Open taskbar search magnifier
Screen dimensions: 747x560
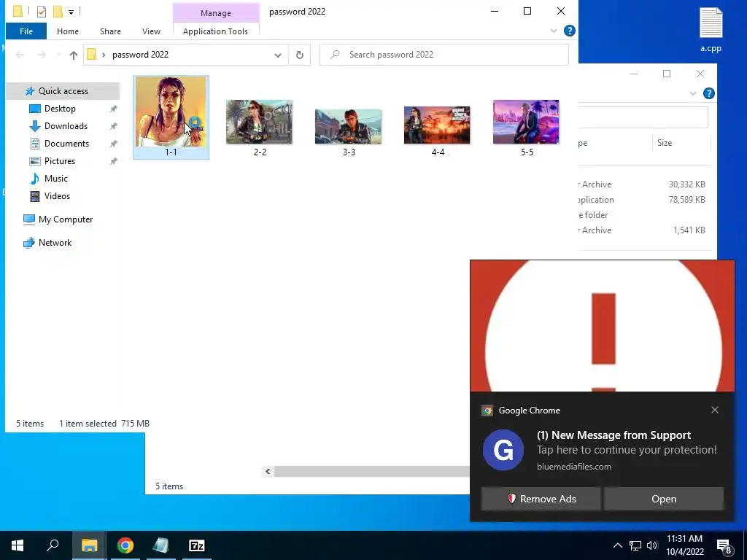pos(53,545)
